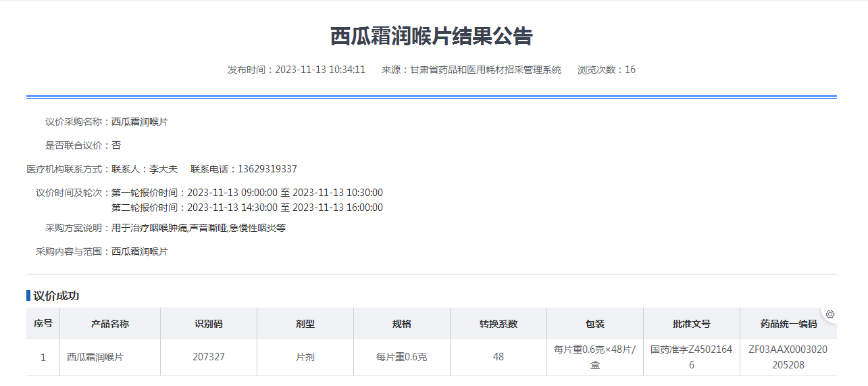This screenshot has width=868, height=386.
Task: Click the specification cell 每片重0.6克
Action: [x=402, y=357]
